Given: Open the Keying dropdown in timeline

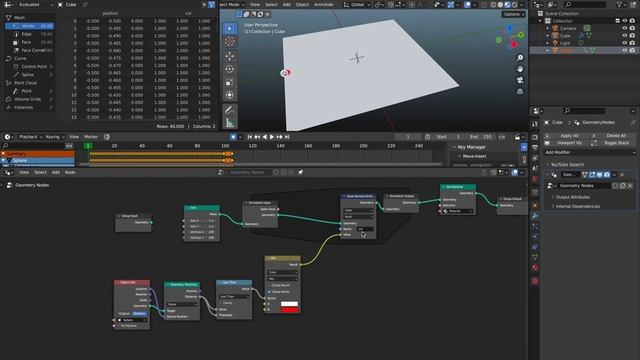Looking at the screenshot, I should click(x=55, y=137).
